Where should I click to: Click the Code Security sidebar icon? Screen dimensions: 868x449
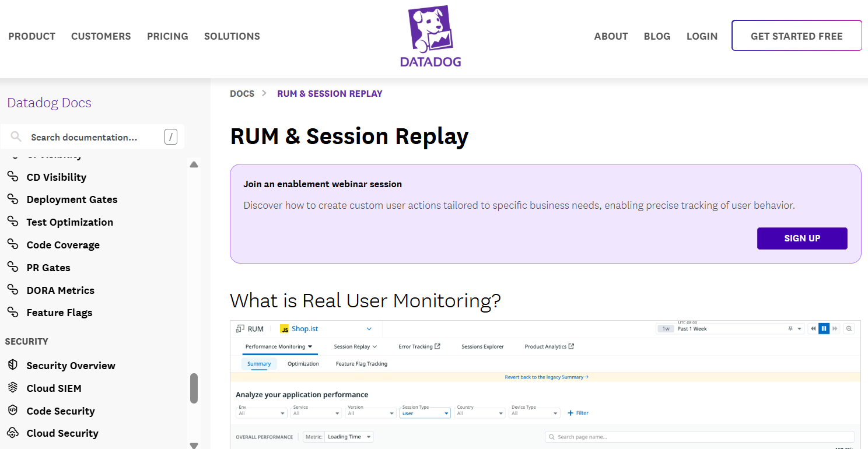pos(12,411)
